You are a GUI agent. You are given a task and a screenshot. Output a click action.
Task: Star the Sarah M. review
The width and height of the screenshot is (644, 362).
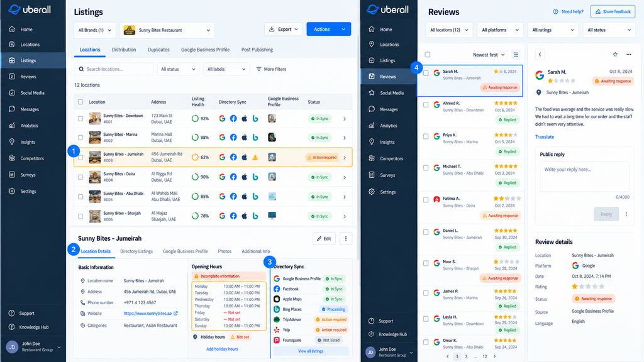[615, 55]
